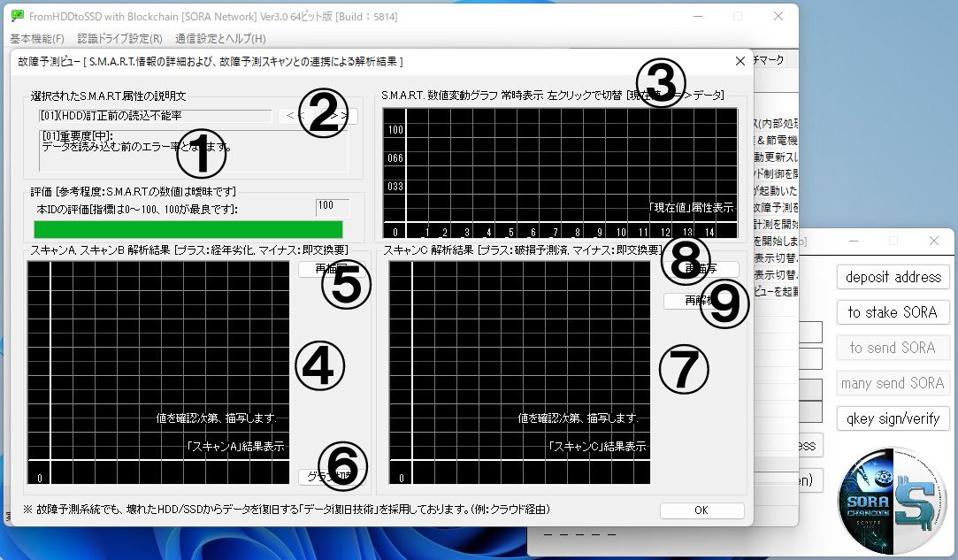Open the 基本機能(F) menu
The image size is (958, 560).
coord(37,39)
